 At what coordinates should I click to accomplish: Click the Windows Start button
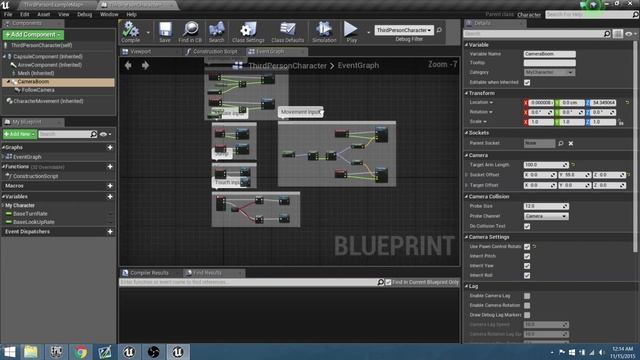point(9,352)
